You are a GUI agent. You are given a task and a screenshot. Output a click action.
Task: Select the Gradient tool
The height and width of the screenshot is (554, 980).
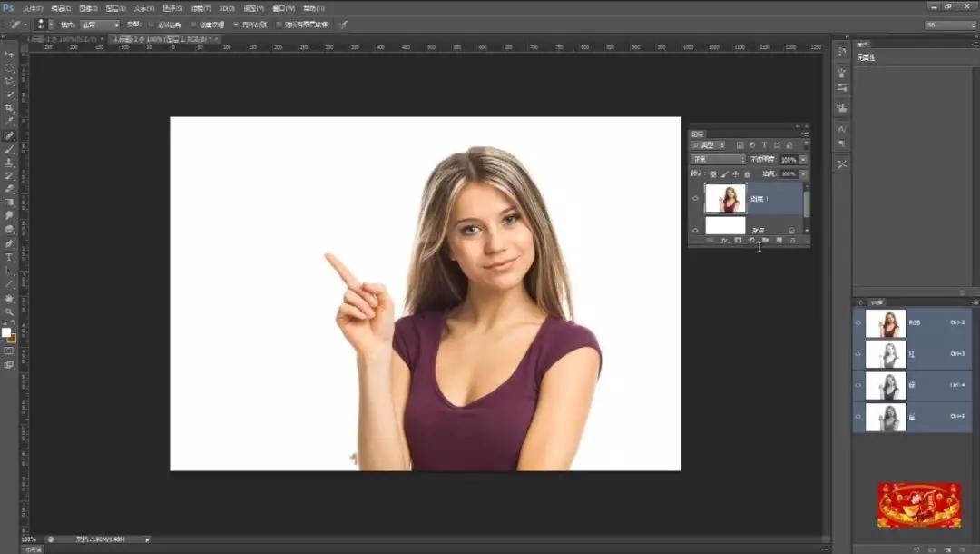tap(9, 203)
